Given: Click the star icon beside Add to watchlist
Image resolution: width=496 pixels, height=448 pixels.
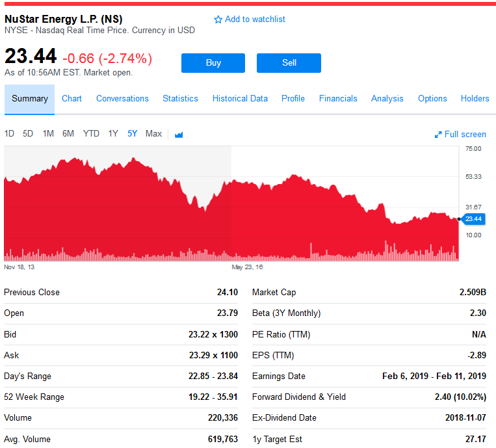Looking at the screenshot, I should [x=218, y=20].
